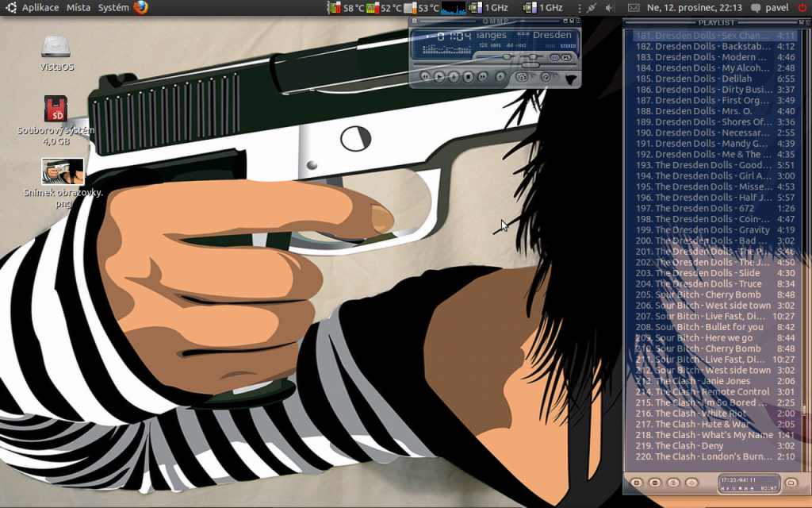The height and width of the screenshot is (508, 812).
Task: Select track 197 The Dresden Dolls - 672
Action: (714, 209)
